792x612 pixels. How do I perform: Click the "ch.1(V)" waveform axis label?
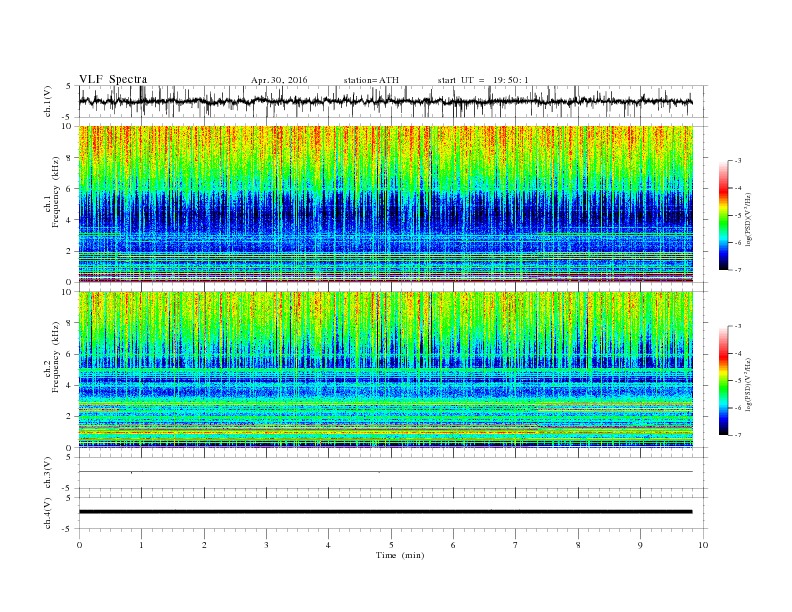click(x=48, y=101)
